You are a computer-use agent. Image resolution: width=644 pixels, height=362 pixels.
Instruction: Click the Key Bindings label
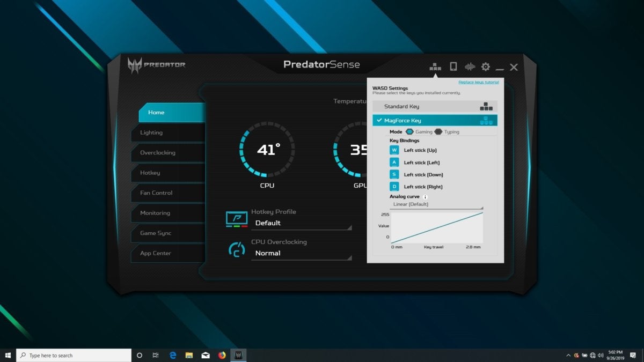[405, 141]
